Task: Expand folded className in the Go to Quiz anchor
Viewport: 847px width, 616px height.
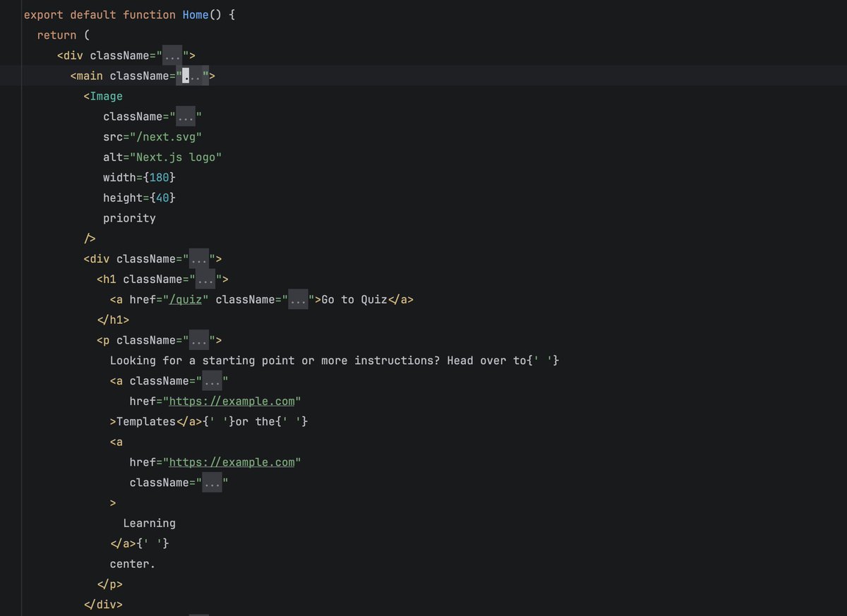Action: tap(299, 300)
